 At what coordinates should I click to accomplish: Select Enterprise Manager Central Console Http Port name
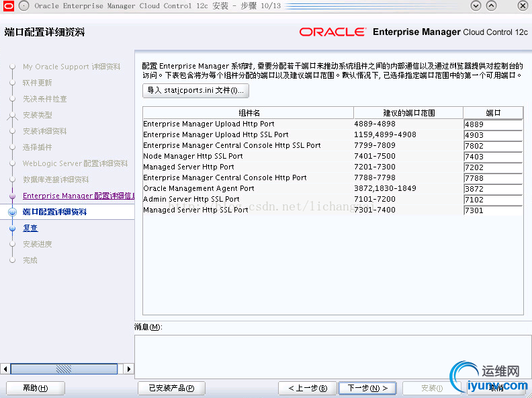pyautogui.click(x=225, y=177)
